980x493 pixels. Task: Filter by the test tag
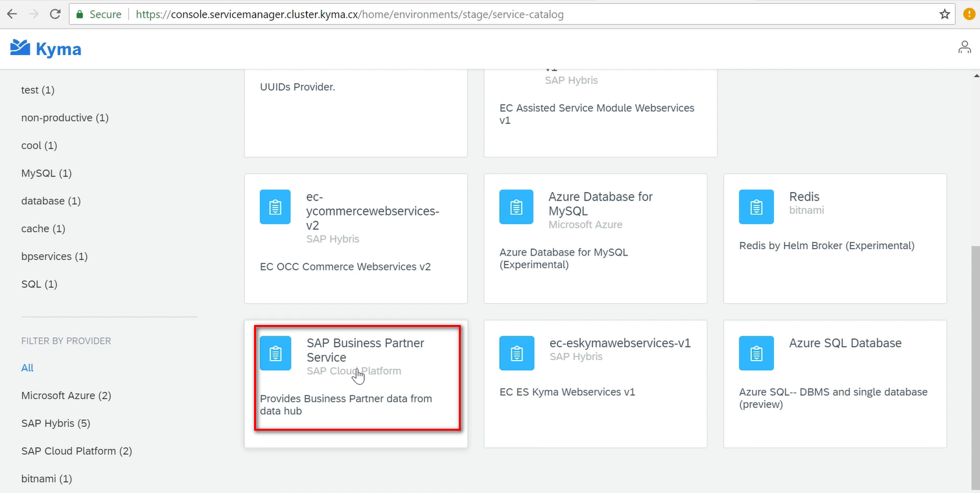click(x=38, y=90)
